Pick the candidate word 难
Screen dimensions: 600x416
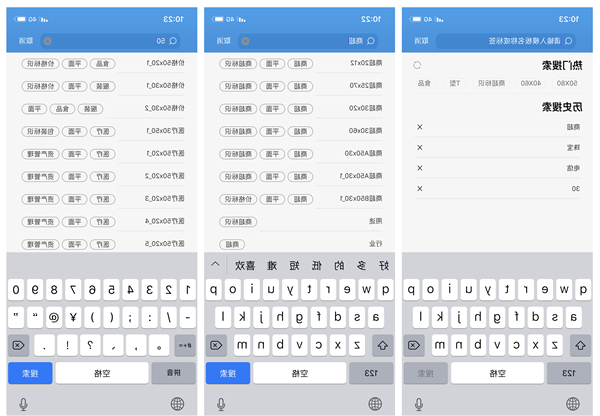click(x=272, y=265)
